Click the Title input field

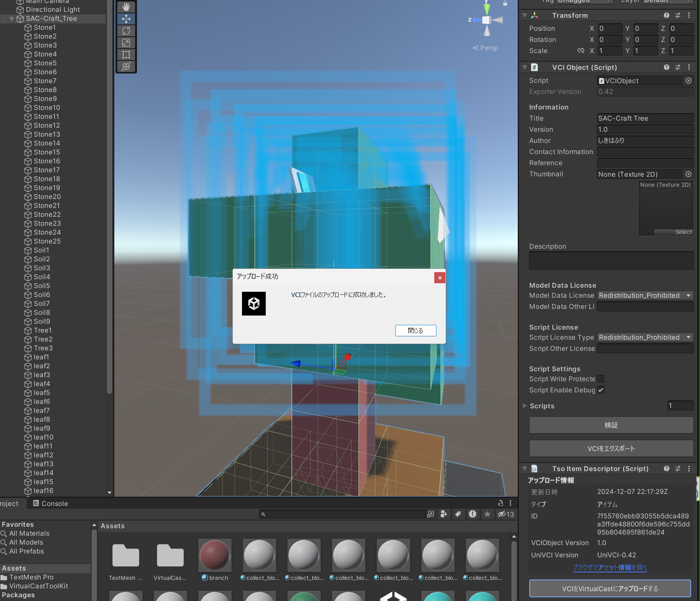point(645,118)
